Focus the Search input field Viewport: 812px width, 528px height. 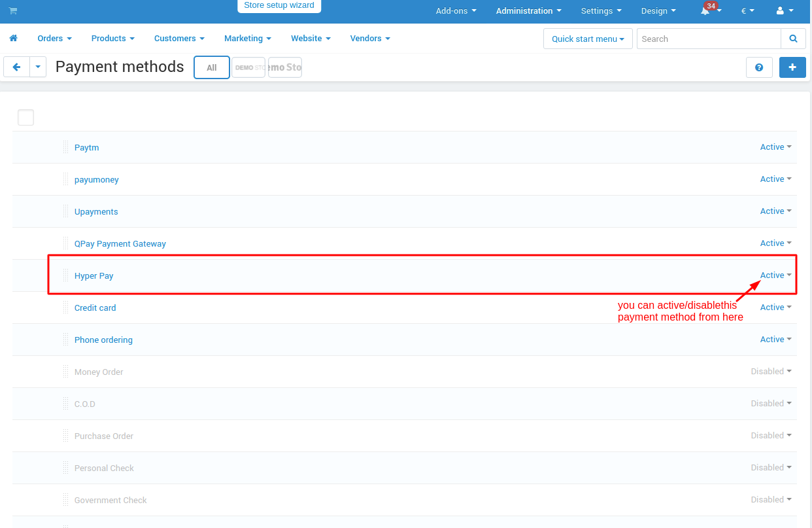point(709,39)
